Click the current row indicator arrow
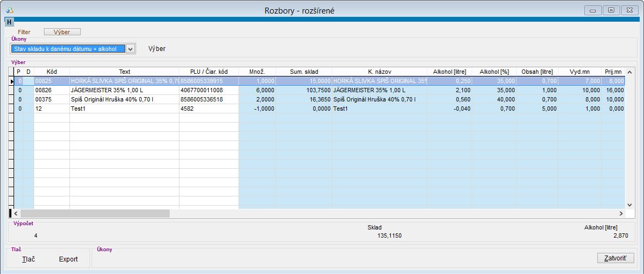This screenshot has height=274, width=644. [x=12, y=81]
